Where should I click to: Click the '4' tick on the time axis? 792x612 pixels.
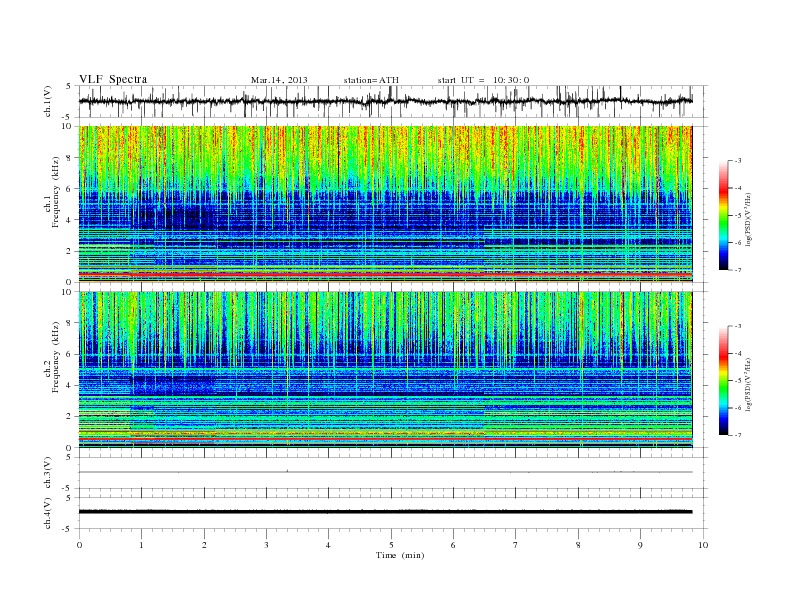pyautogui.click(x=328, y=545)
